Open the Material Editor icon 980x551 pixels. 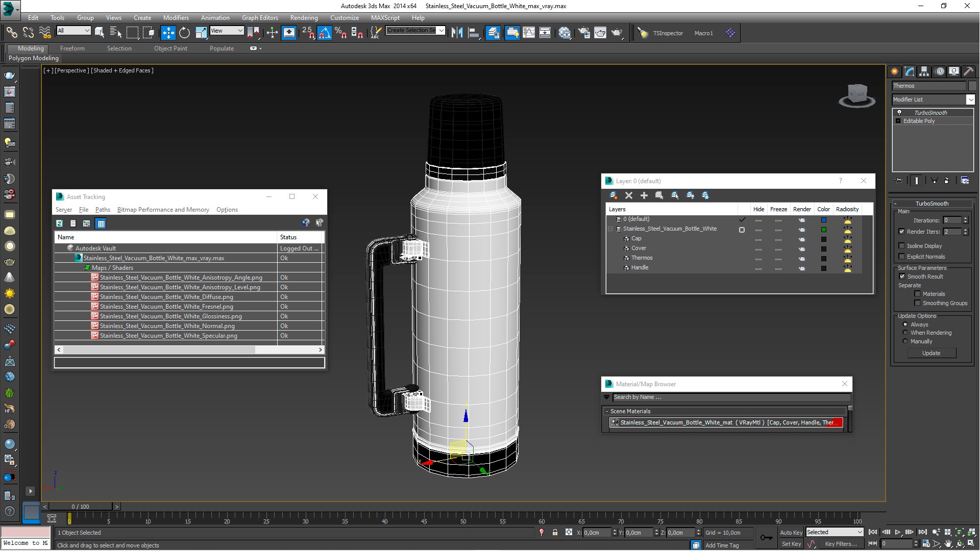(565, 33)
